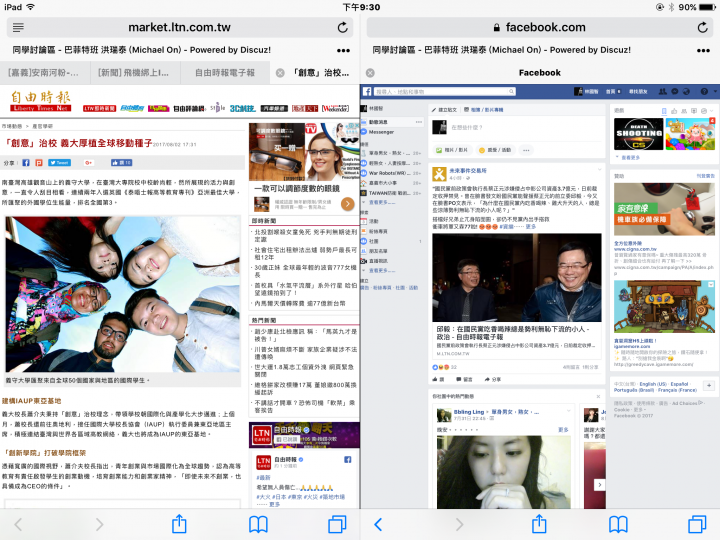The height and width of the screenshot is (540, 720).
Task: Dismiss the popular group posts section
Action: 598,396
